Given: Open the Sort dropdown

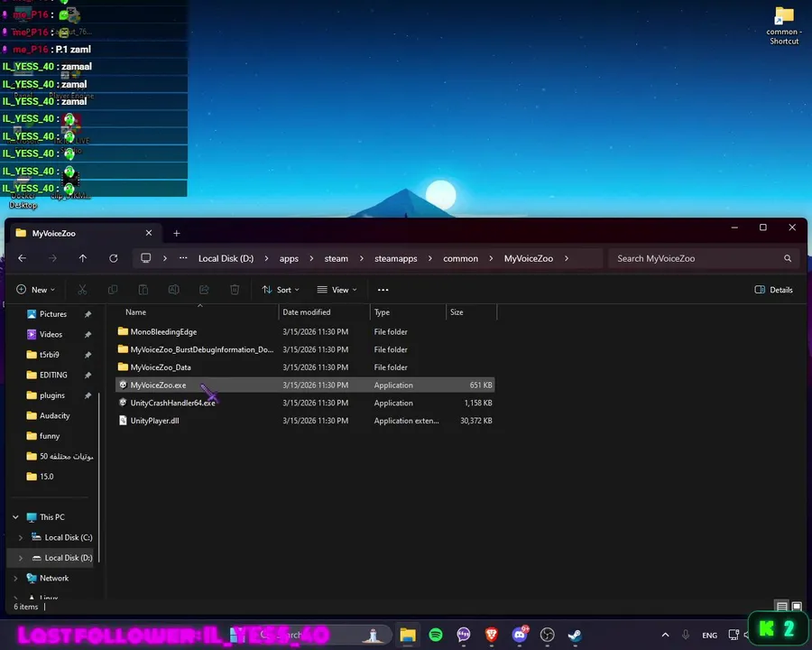Looking at the screenshot, I should (281, 290).
